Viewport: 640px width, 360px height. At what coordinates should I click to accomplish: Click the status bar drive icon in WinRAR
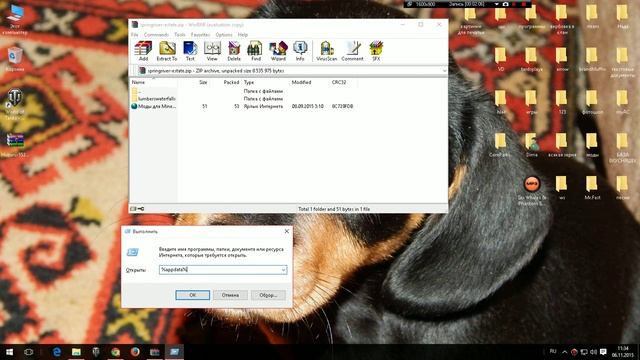[133, 209]
